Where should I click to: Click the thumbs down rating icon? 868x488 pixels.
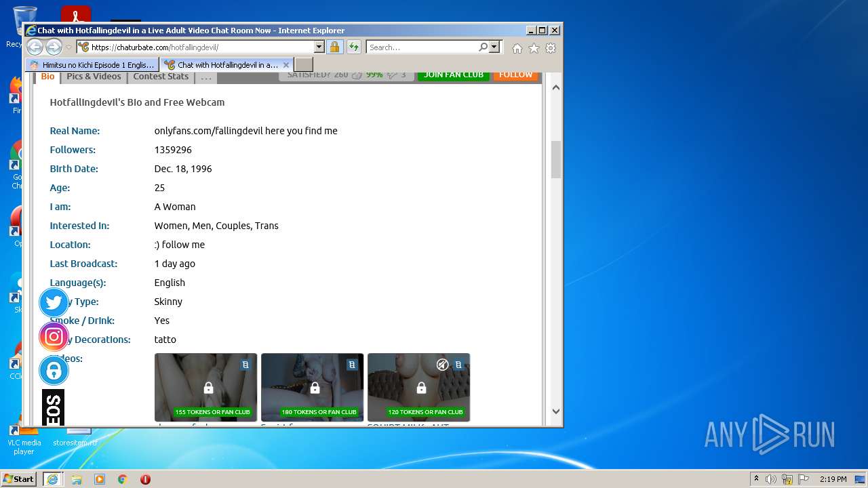(x=392, y=75)
